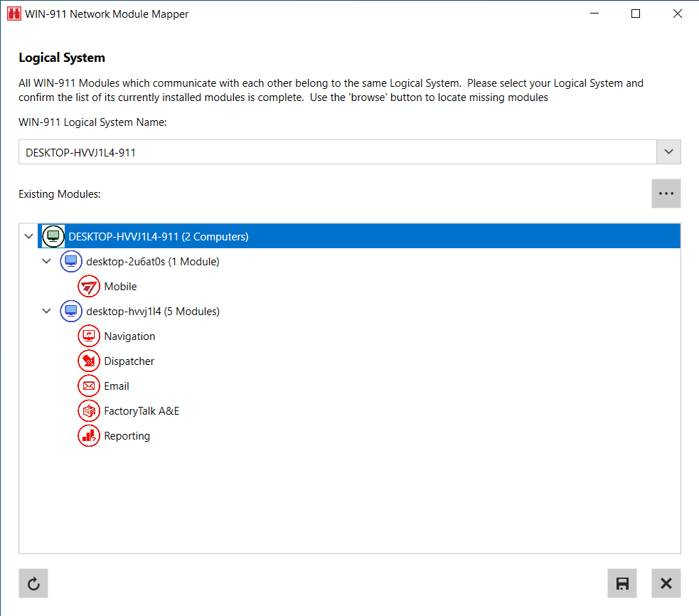Collapse the desktop-hvvj1l4 node
This screenshot has height=616, width=699.
pyautogui.click(x=46, y=311)
